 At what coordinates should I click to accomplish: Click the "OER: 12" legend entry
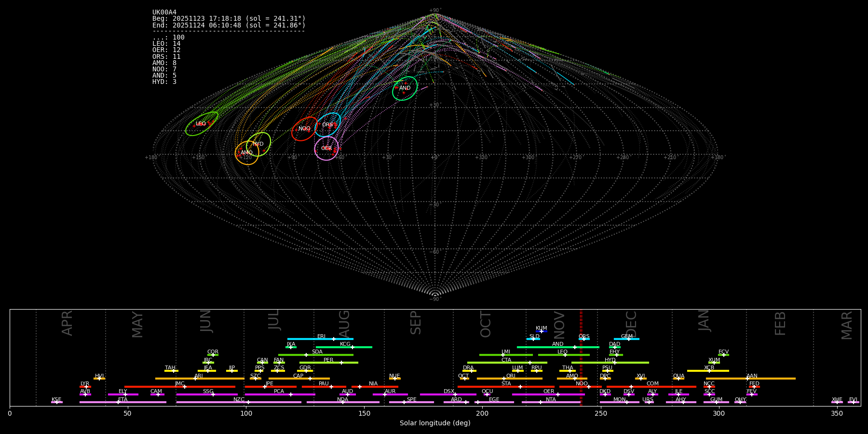[166, 50]
